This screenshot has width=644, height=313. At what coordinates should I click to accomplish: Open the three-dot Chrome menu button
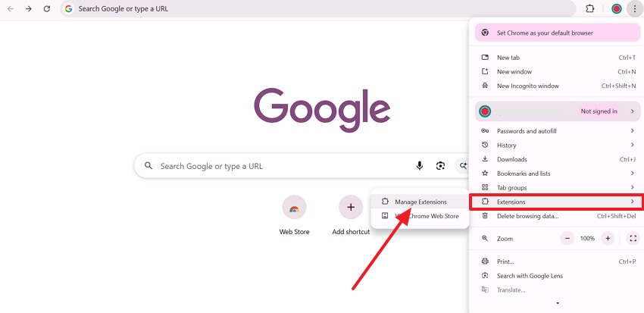(x=635, y=8)
